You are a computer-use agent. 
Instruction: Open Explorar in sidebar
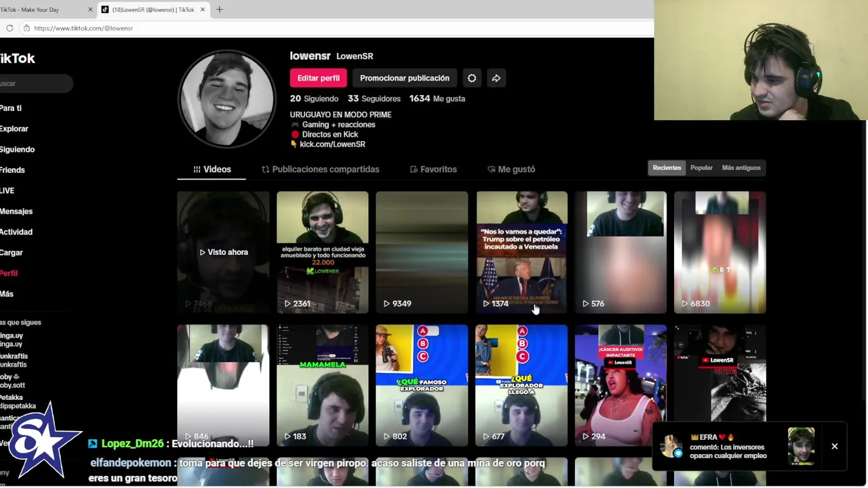[14, 129]
